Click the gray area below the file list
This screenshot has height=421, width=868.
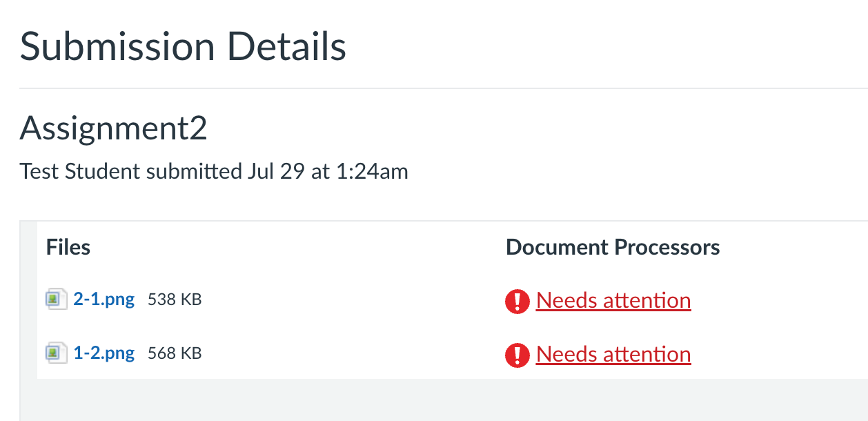click(x=442, y=400)
